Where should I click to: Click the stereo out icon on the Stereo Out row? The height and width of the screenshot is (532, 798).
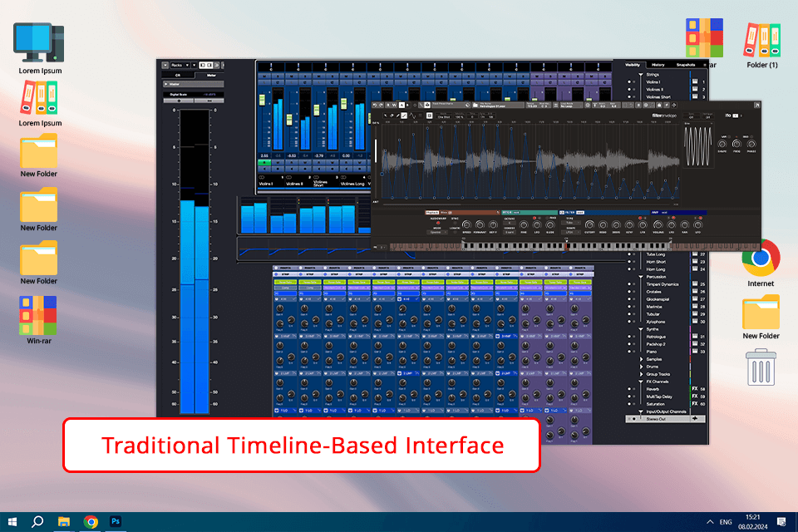695,418
